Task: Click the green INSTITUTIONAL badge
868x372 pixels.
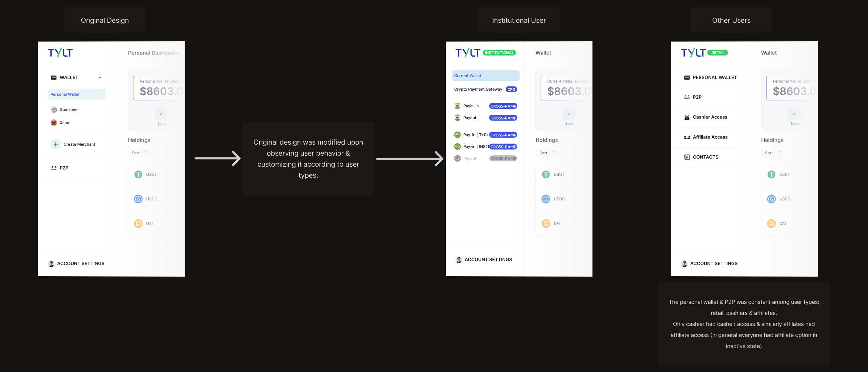Action: pyautogui.click(x=499, y=53)
